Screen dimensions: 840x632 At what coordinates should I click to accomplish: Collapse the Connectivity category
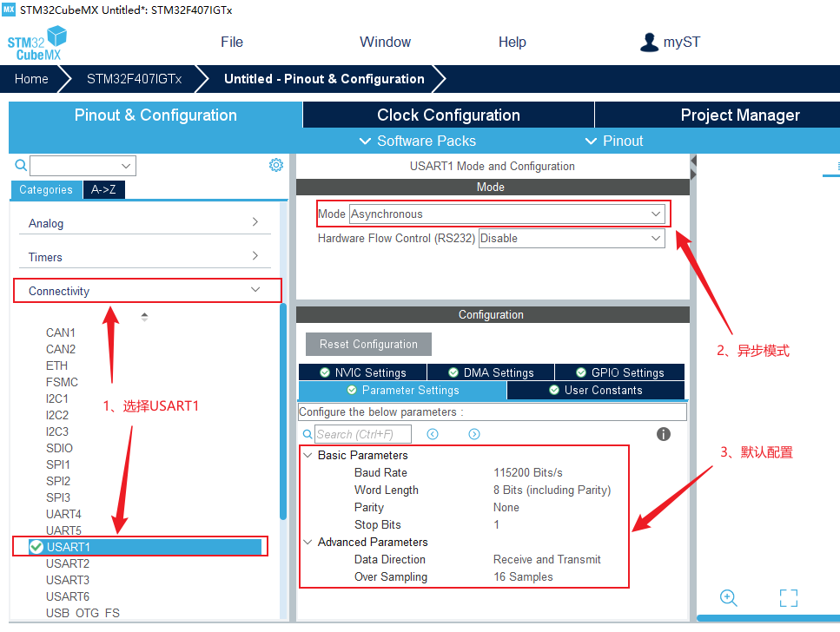[x=255, y=291]
